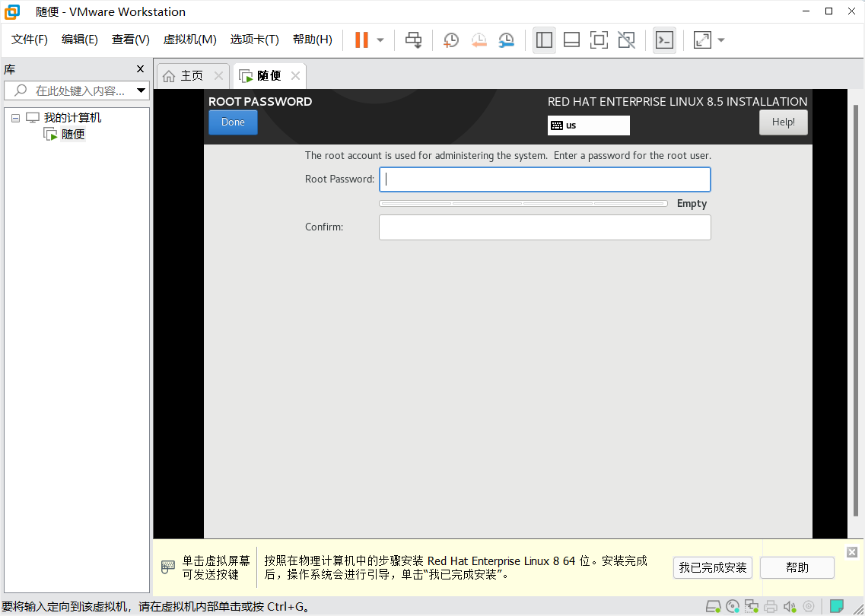Click the VMware Workstation title bar logo
Image resolution: width=865 pixels, height=616 pixels.
coord(11,11)
